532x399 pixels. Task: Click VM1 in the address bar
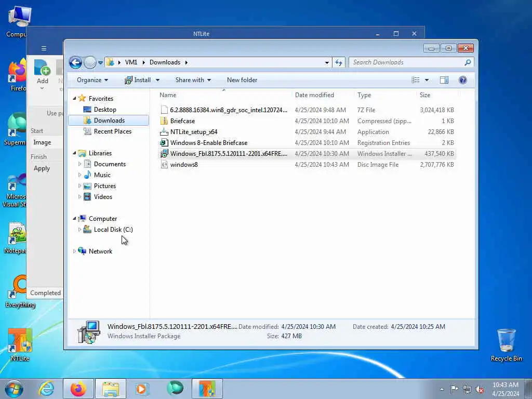point(131,62)
